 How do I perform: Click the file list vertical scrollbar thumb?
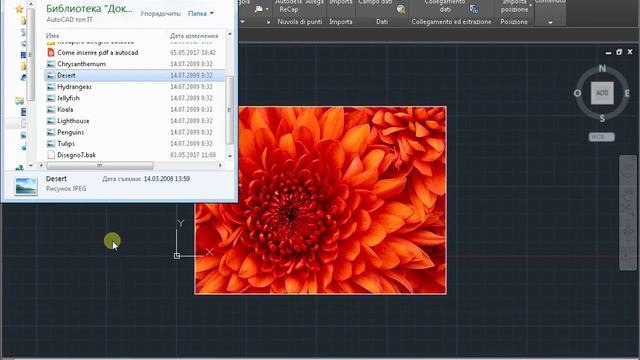[229, 110]
